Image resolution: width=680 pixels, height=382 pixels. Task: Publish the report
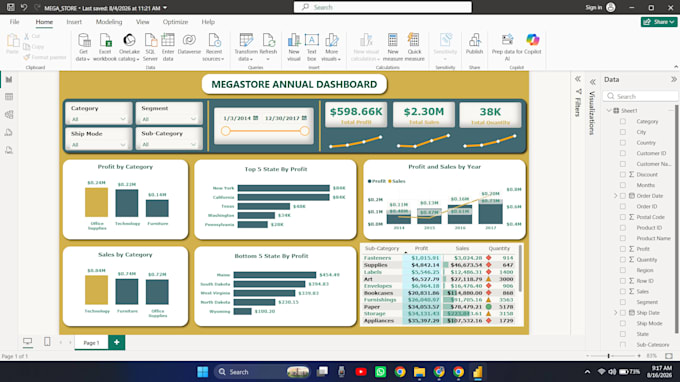tap(474, 44)
